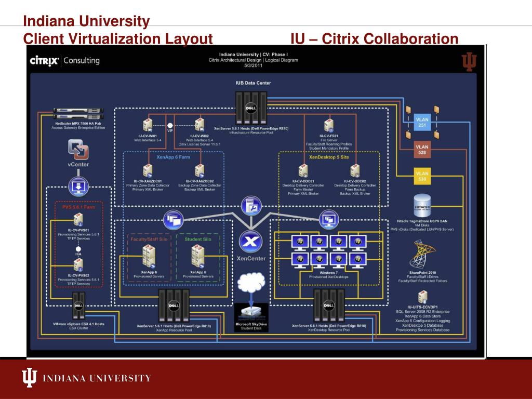This screenshot has width=532, height=399.
Task: Select the IU-CV-WI02 Web Interface server
Action: (x=199, y=125)
